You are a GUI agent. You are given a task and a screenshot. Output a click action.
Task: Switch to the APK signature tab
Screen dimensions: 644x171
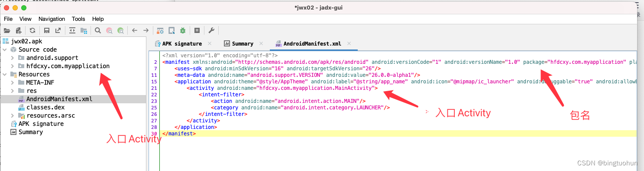click(182, 43)
